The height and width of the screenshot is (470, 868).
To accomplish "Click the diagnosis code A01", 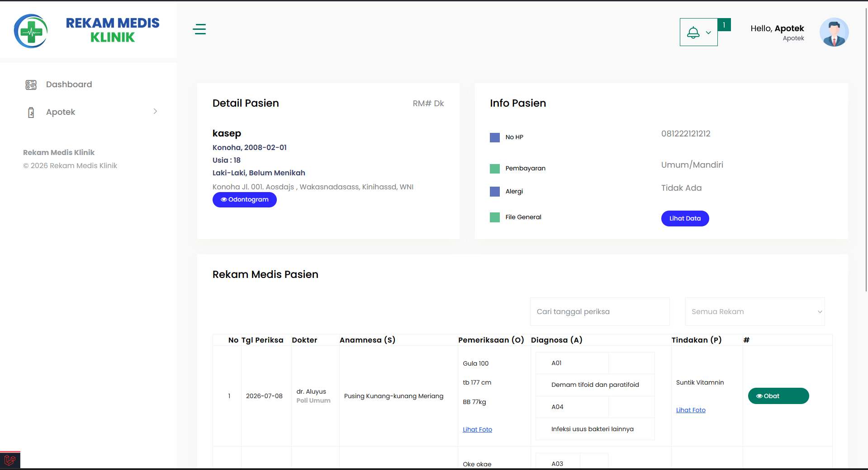I will click(x=556, y=363).
